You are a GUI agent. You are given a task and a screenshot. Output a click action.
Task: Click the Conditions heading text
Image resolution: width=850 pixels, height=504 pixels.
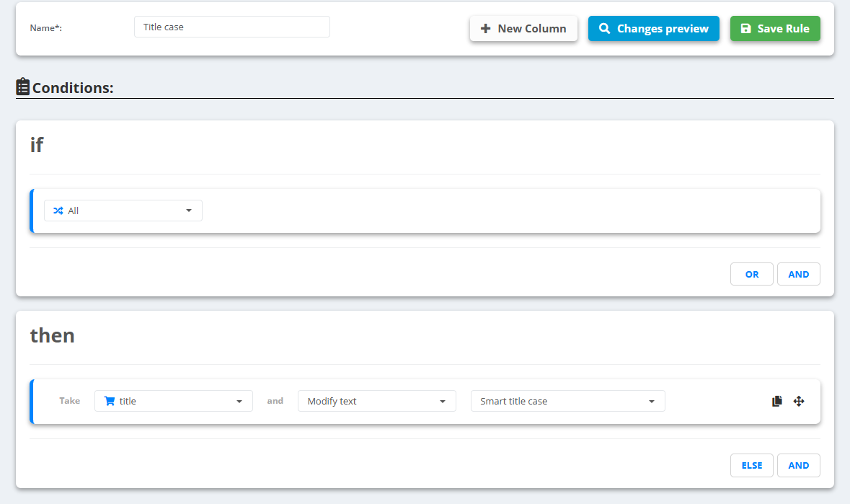tap(73, 88)
